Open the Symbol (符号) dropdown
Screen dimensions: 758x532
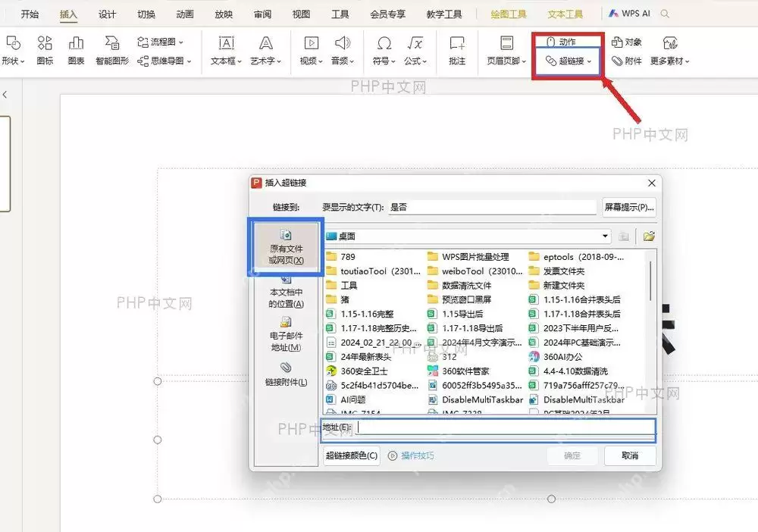384,50
